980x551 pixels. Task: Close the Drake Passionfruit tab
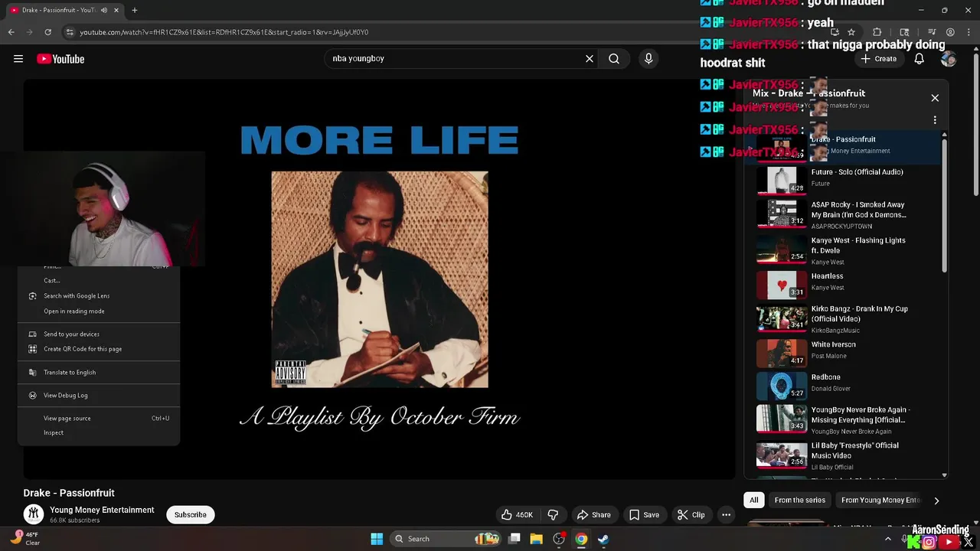[117, 10]
